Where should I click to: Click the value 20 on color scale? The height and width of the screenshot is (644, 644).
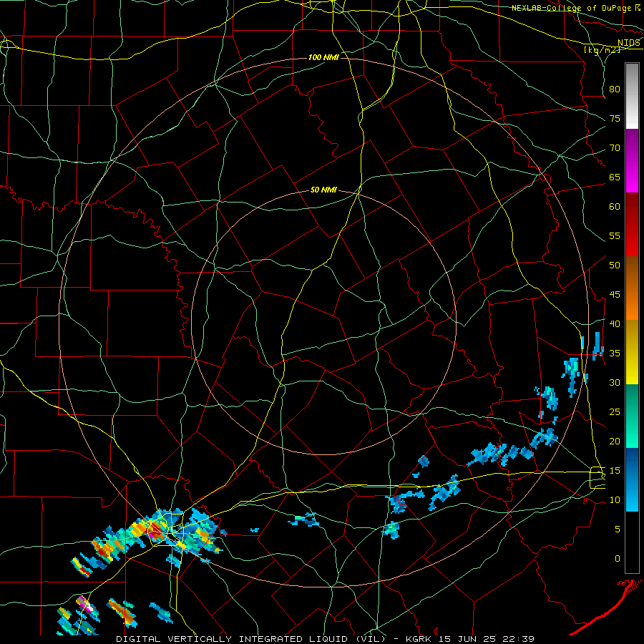click(615, 441)
